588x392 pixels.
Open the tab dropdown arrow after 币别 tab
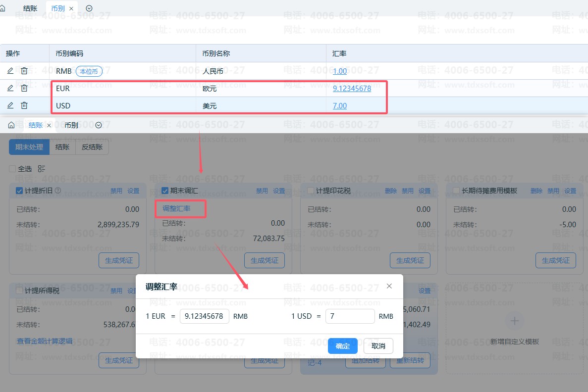pyautogui.click(x=89, y=8)
